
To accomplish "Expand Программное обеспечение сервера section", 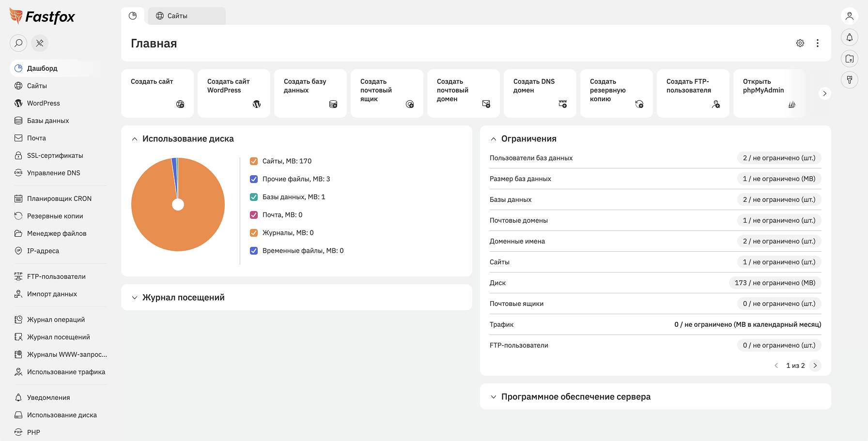I will 494,397.
